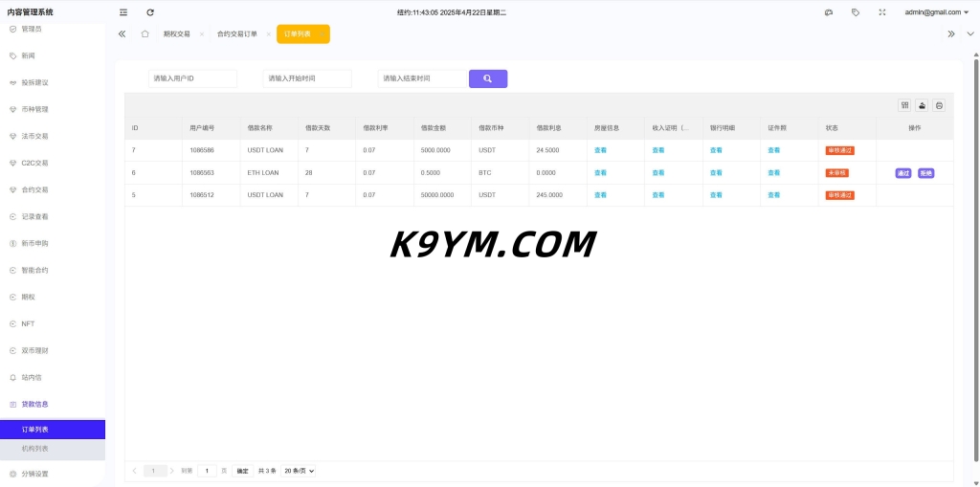This screenshot has height=487, width=980.
Task: Focus the user ID input field
Action: (x=192, y=78)
